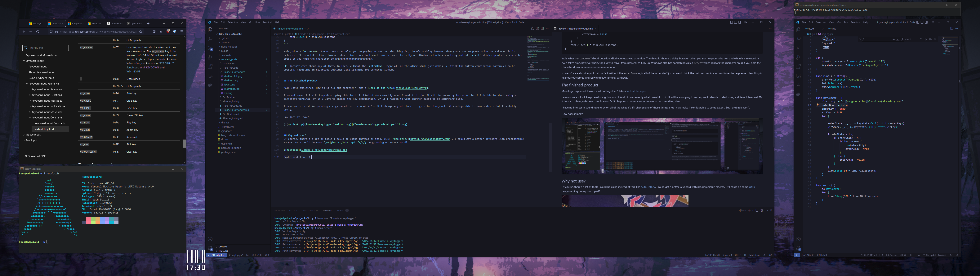980x276 pixels.
Task: Click AutoHotKey link in markdown preview
Action: pyautogui.click(x=648, y=187)
